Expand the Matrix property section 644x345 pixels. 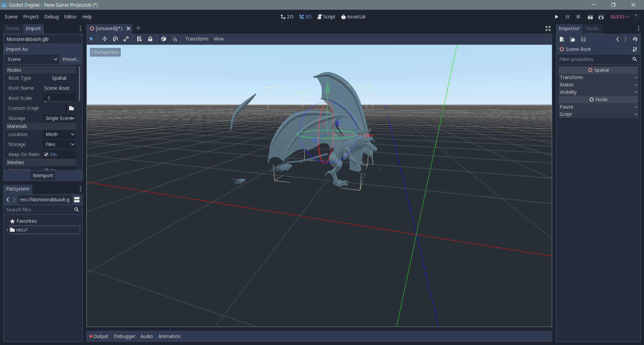pos(598,85)
